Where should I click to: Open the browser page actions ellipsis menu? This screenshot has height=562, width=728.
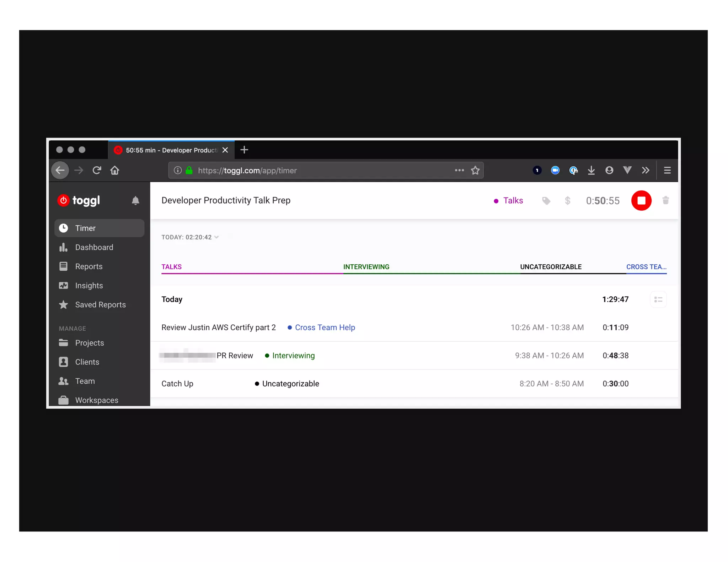[x=459, y=171]
